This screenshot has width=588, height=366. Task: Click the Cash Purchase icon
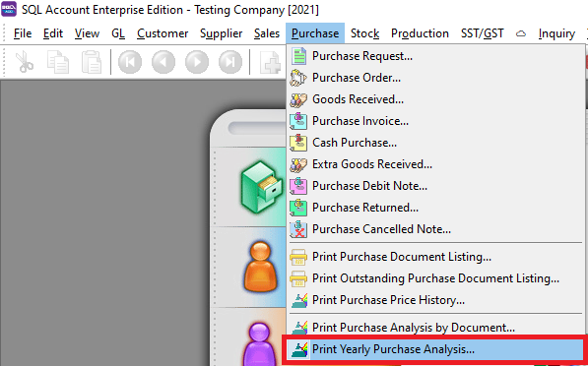tap(298, 143)
